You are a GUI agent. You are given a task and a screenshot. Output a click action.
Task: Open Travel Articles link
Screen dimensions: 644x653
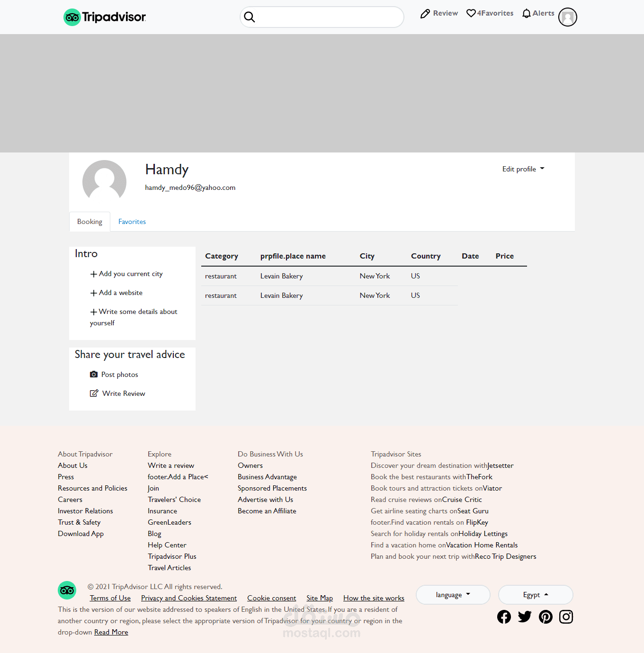pyautogui.click(x=170, y=568)
